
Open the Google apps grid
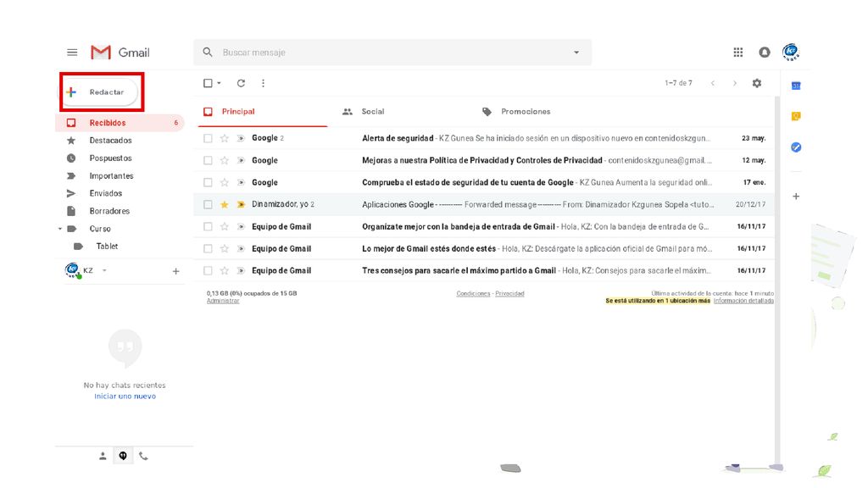point(738,52)
